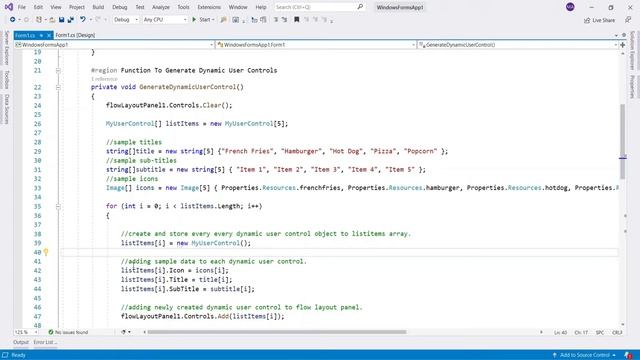640x360 pixels.
Task: Click the vertical scrollbar thumb in editor
Action: click(622, 142)
